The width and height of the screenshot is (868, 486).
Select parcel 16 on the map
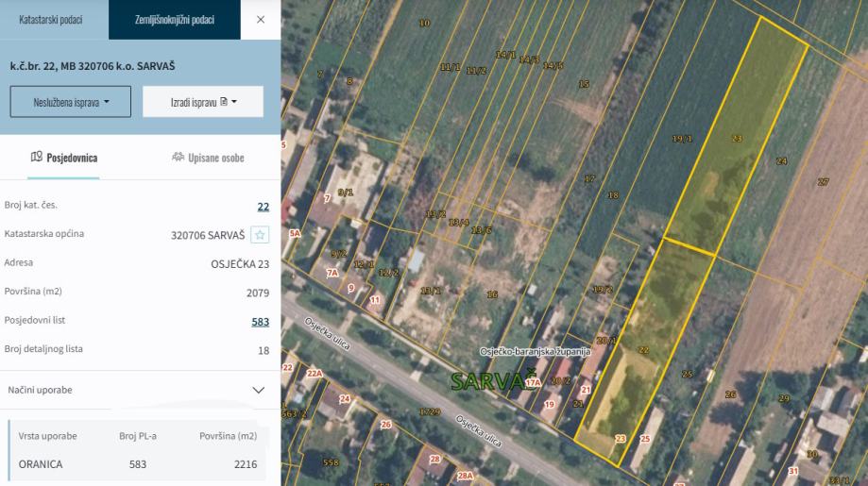491,294
